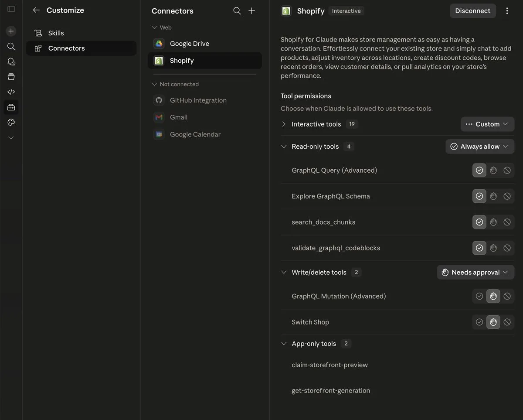The width and height of the screenshot is (523, 420).
Task: Select Google Drive connector
Action: (x=205, y=44)
